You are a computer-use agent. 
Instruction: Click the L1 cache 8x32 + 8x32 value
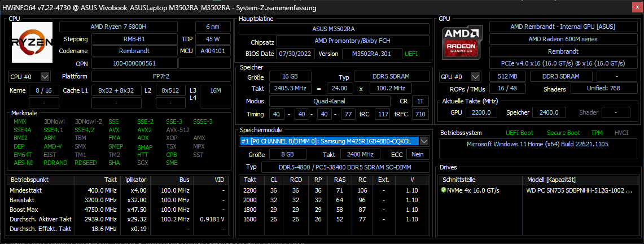pos(116,90)
